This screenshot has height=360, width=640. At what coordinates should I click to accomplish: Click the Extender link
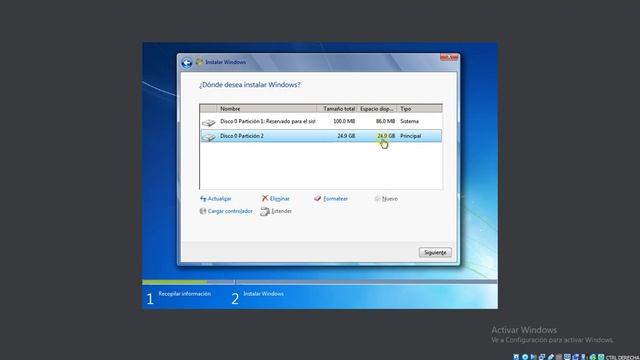[x=282, y=211]
